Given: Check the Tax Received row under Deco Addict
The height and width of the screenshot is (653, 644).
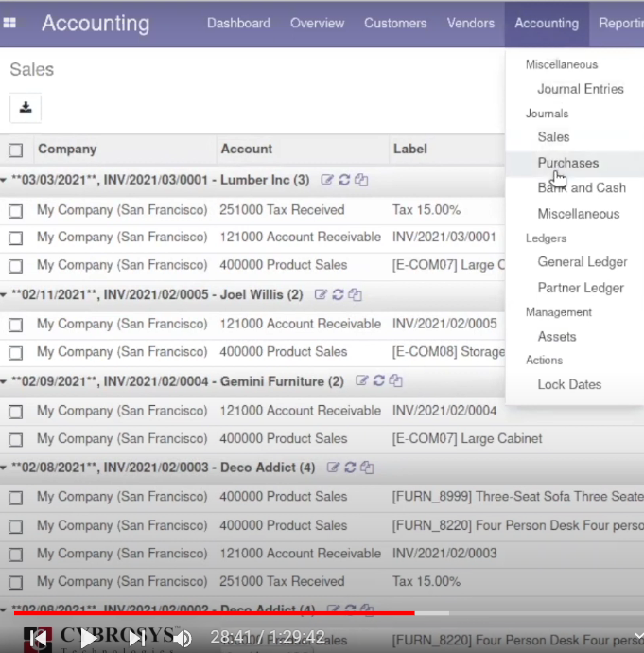Looking at the screenshot, I should coord(16,582).
